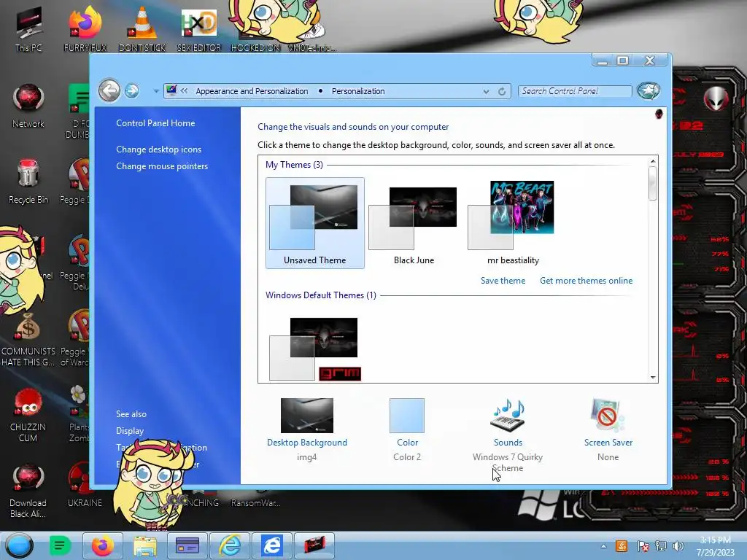
Task: Select the mr beastiality theme
Action: click(x=513, y=223)
